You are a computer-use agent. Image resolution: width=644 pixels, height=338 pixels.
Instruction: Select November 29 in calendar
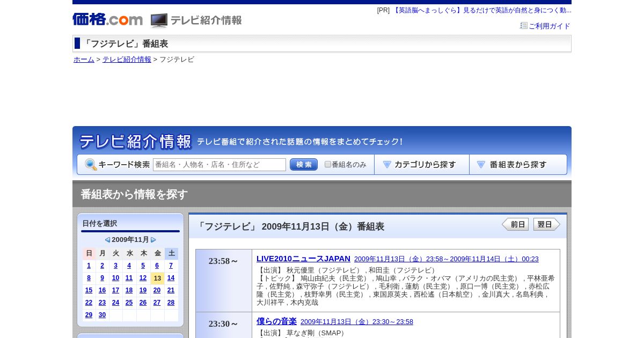pos(89,315)
